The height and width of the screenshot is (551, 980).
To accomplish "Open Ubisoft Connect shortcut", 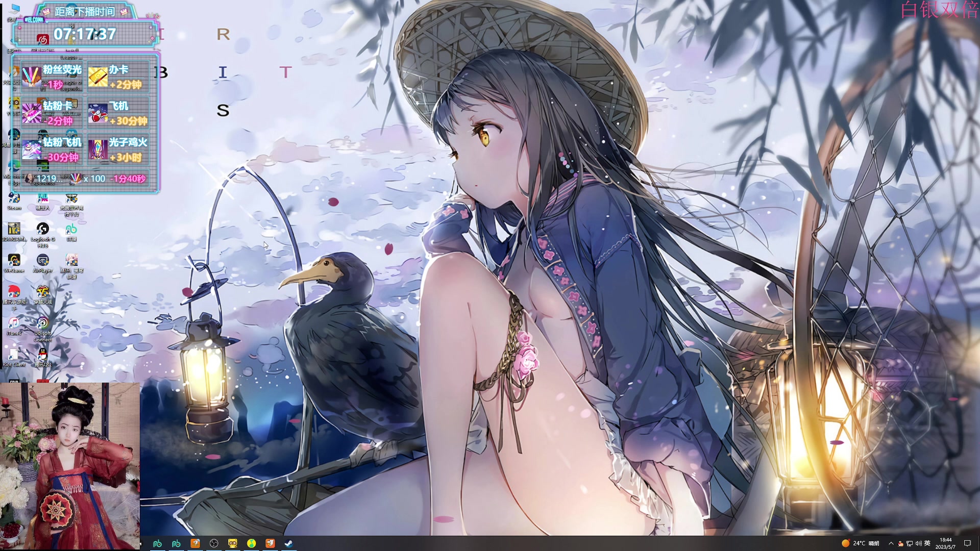I will 43,323.
